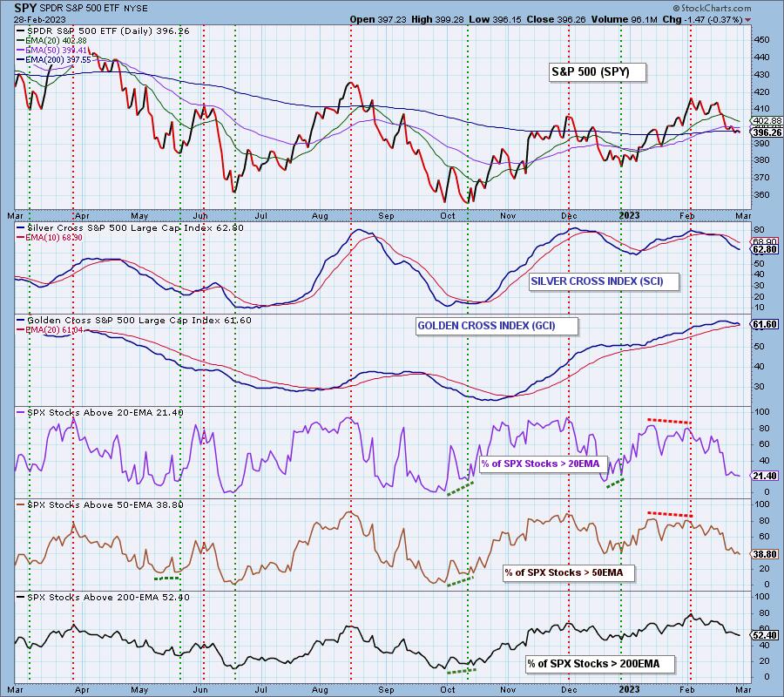Viewport: 784px width, 697px height.
Task: Click the 52.40 value tag on right axis
Action: pyautogui.click(x=766, y=635)
